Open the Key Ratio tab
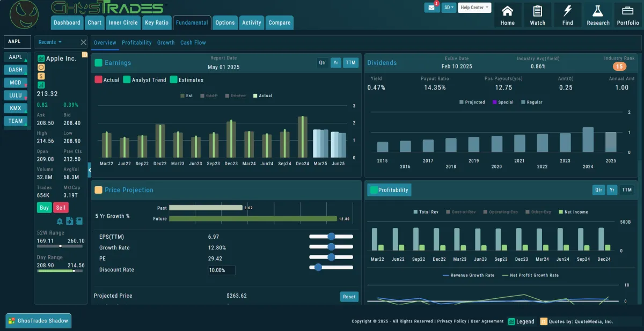644x331 pixels. pyautogui.click(x=157, y=23)
